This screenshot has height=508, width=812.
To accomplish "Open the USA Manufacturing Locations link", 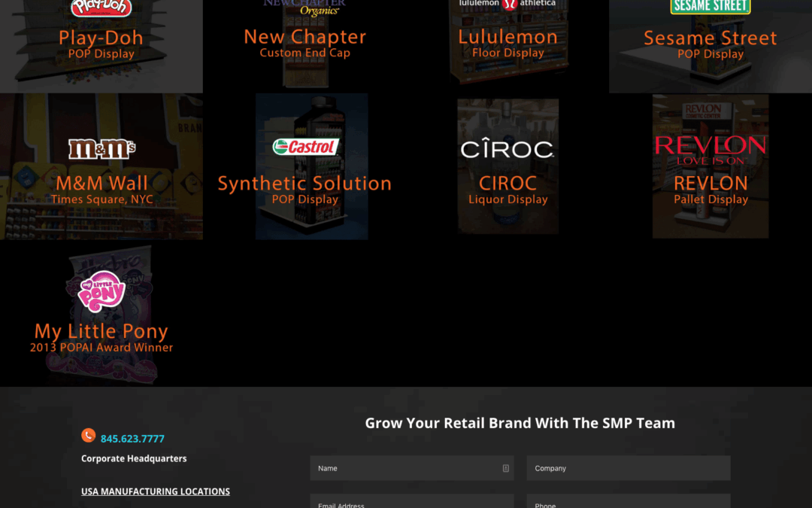I will pos(156,491).
